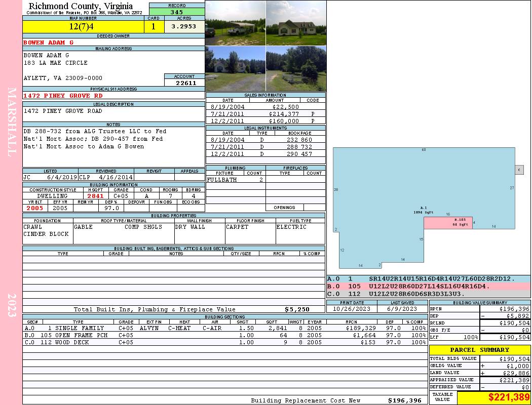Image resolution: width=532 pixels, height=405 pixels.
Task: Click the green record number 345 field
Action: pyautogui.click(x=177, y=12)
